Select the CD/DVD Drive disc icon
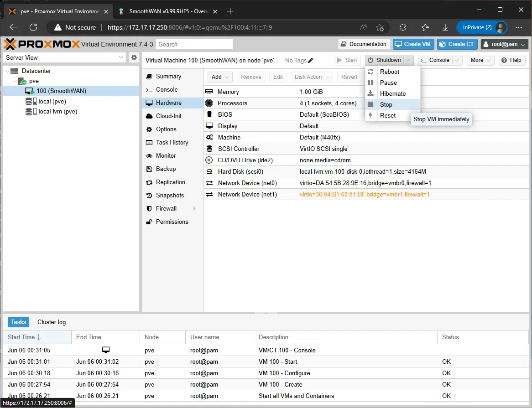Viewport: 532px width, 408px height. tap(209, 160)
